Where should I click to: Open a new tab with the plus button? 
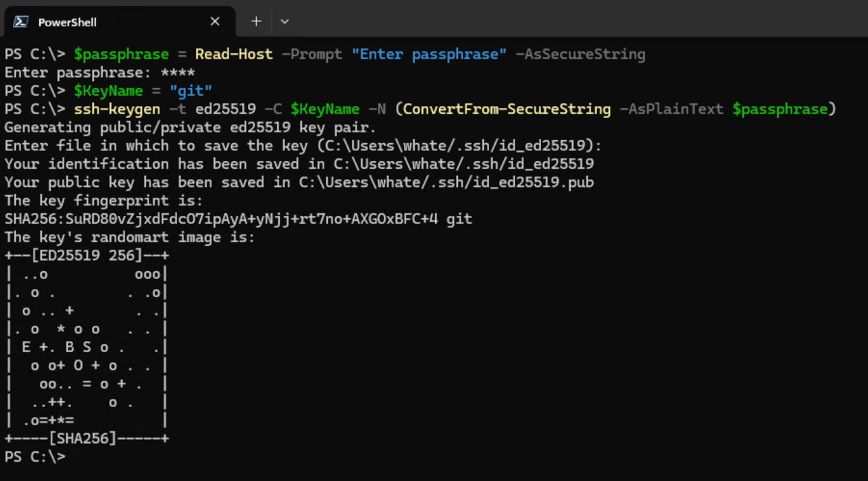click(256, 21)
